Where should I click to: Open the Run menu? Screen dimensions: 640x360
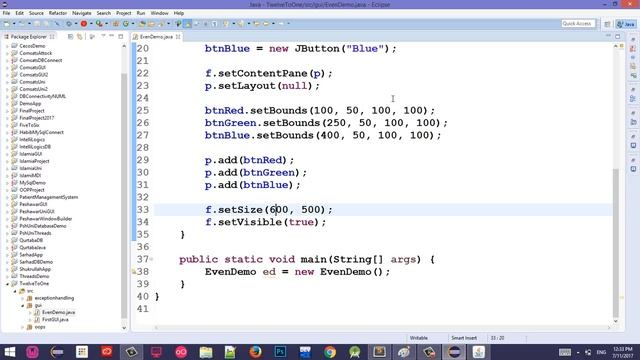[x=141, y=13]
